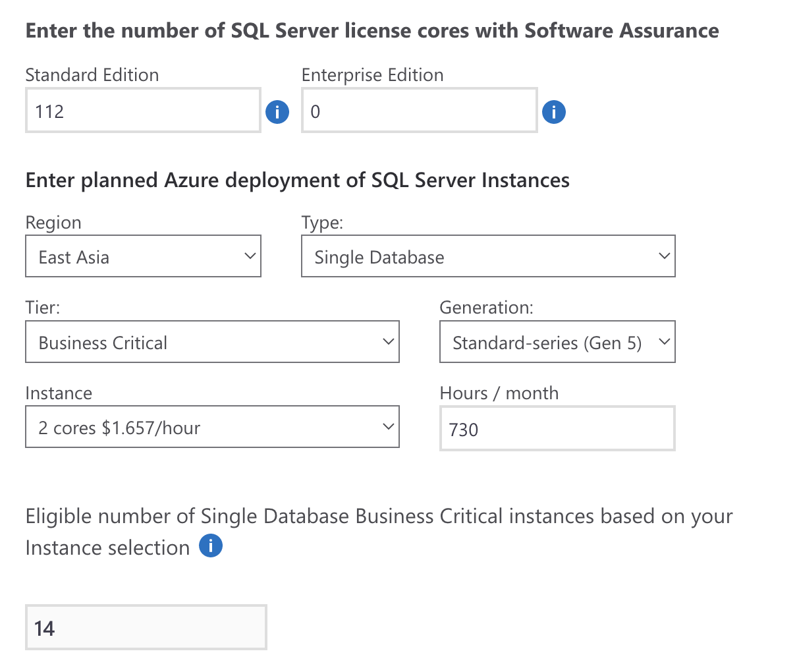Open the Type dropdown showing Single Database
The width and height of the screenshot is (797, 672).
pos(488,256)
